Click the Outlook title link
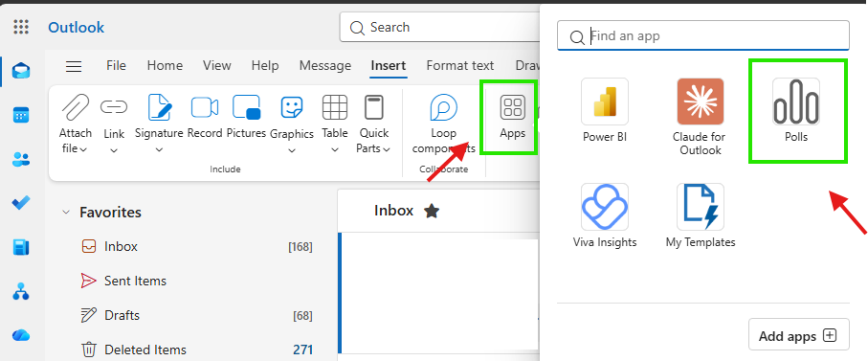Image resolution: width=868 pixels, height=361 pixels. 76,27
